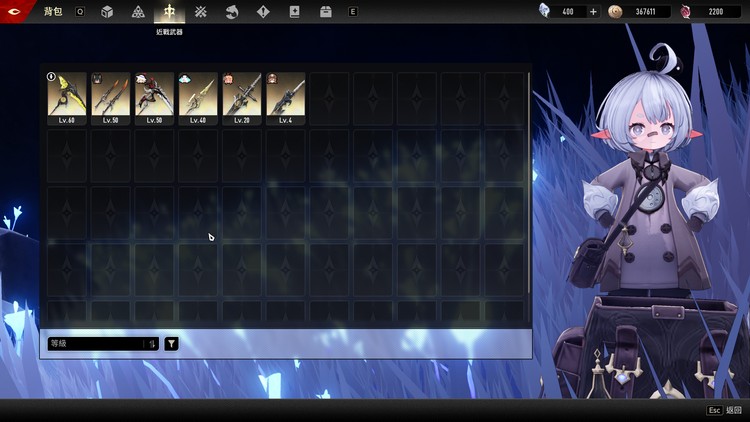The height and width of the screenshot is (422, 750).
Task: Switch to the triangle-cluster category tab
Action: (x=138, y=12)
